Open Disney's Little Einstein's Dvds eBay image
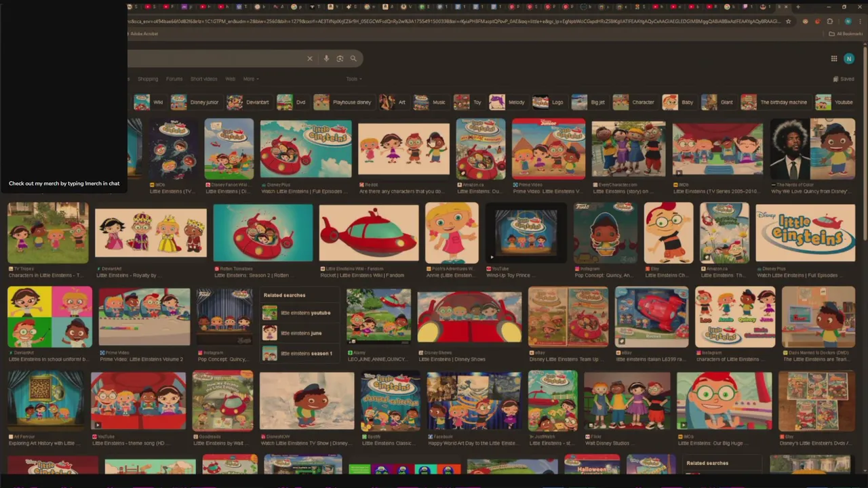Screen dimensions: 868x488 click(816, 401)
